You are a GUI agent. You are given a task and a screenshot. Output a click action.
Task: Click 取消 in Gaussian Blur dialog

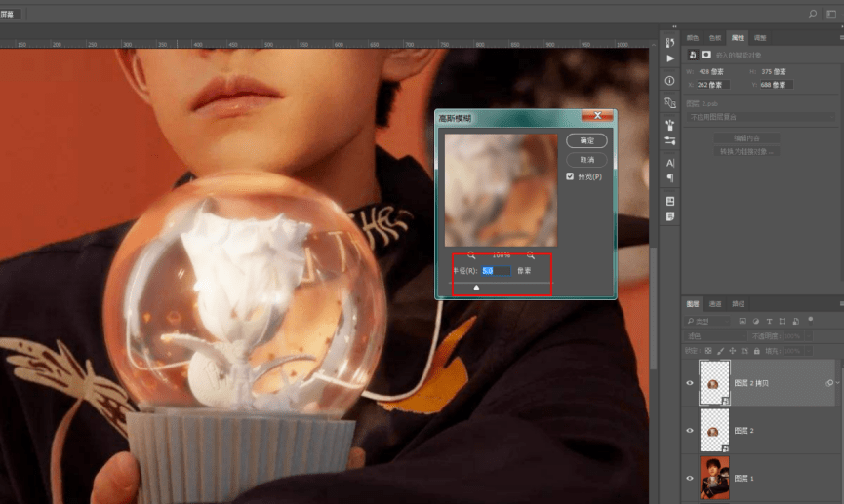tap(586, 160)
